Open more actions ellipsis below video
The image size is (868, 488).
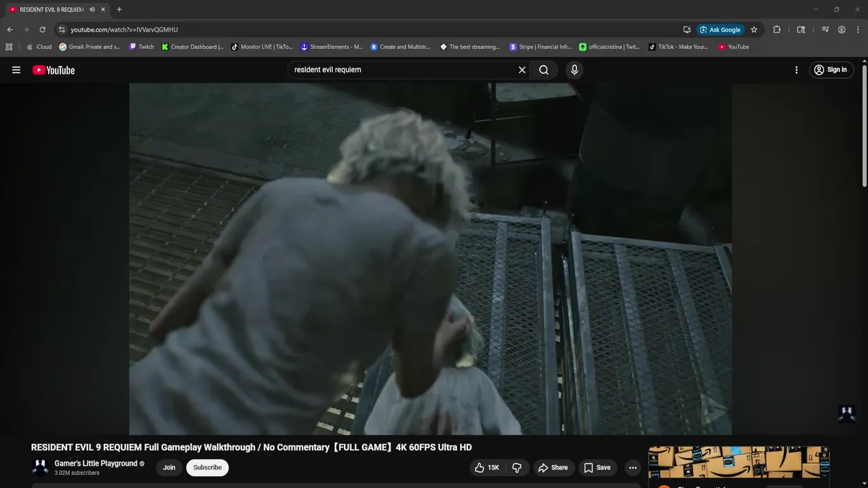pos(633,468)
